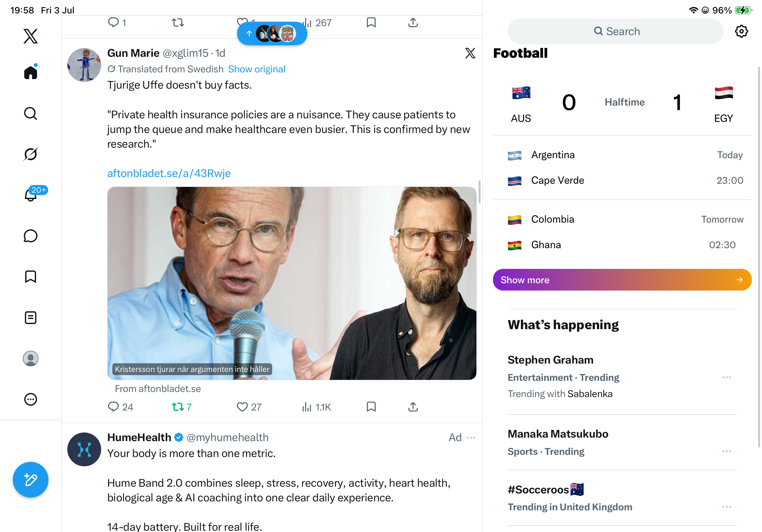Screen dimensions: 762x532
Task: Go to Home tab in sidebar
Action: pyautogui.click(x=31, y=72)
